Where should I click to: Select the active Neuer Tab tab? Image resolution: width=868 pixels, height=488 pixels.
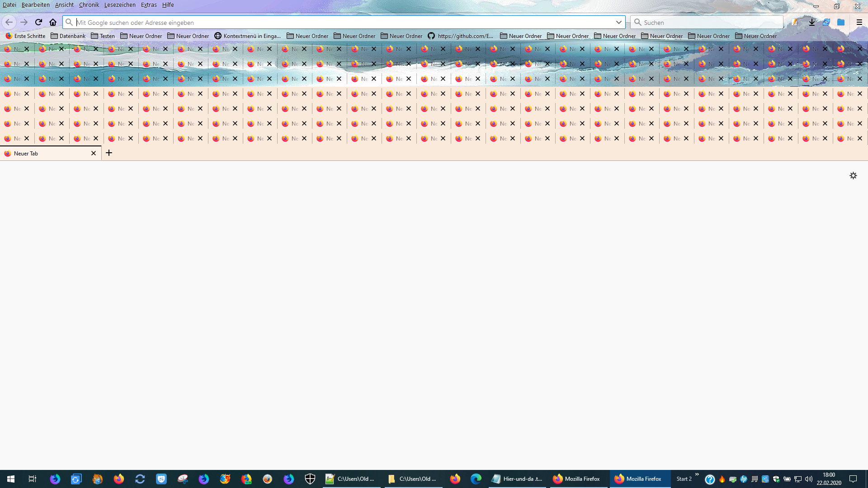tap(45, 154)
